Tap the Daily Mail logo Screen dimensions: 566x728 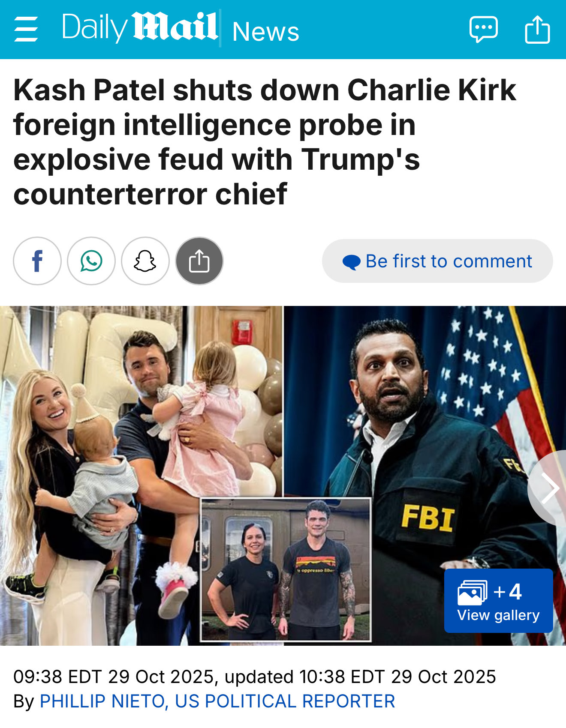click(140, 27)
